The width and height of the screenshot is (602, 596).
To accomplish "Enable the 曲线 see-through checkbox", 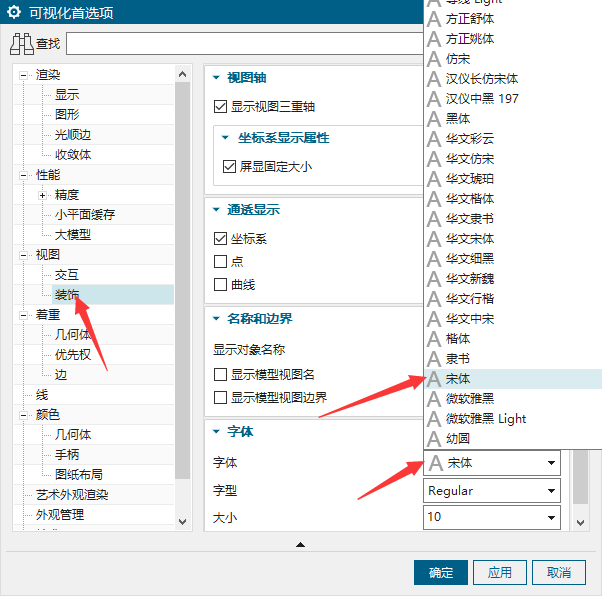I will [x=221, y=285].
